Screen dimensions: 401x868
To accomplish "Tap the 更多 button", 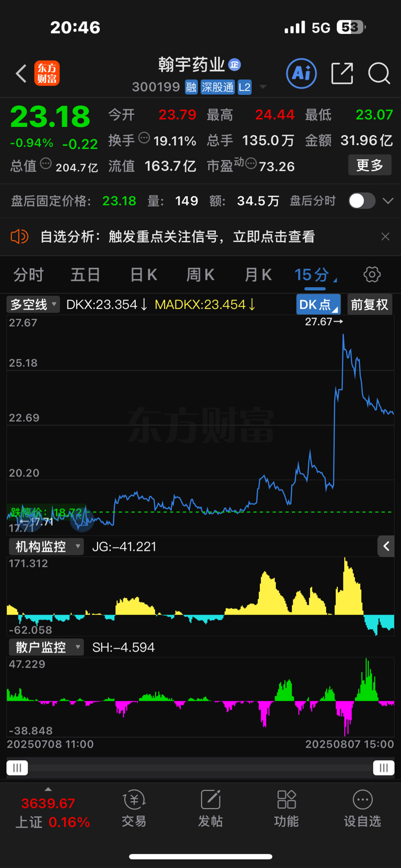I will [370, 165].
